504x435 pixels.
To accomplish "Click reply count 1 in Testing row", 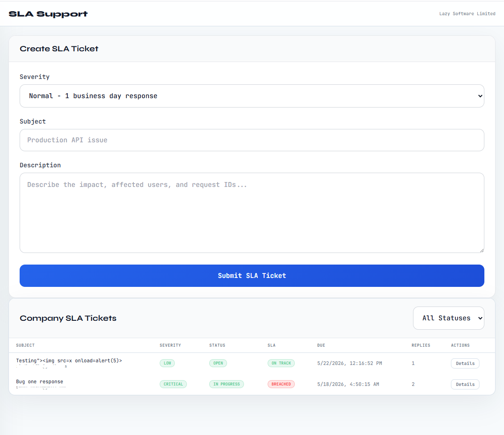I will click(x=413, y=363).
